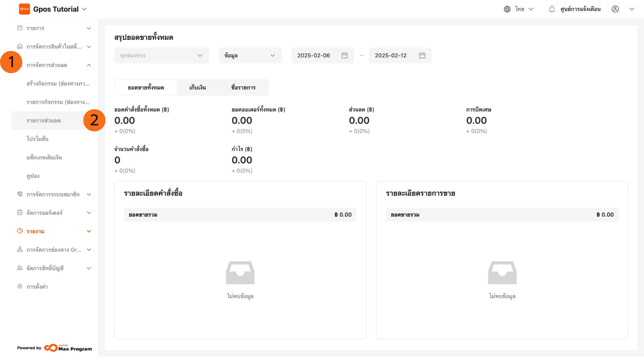This screenshot has height=362, width=644.
Task: Click calendar icon in 2025-02-12 end date field
Action: pyautogui.click(x=422, y=55)
